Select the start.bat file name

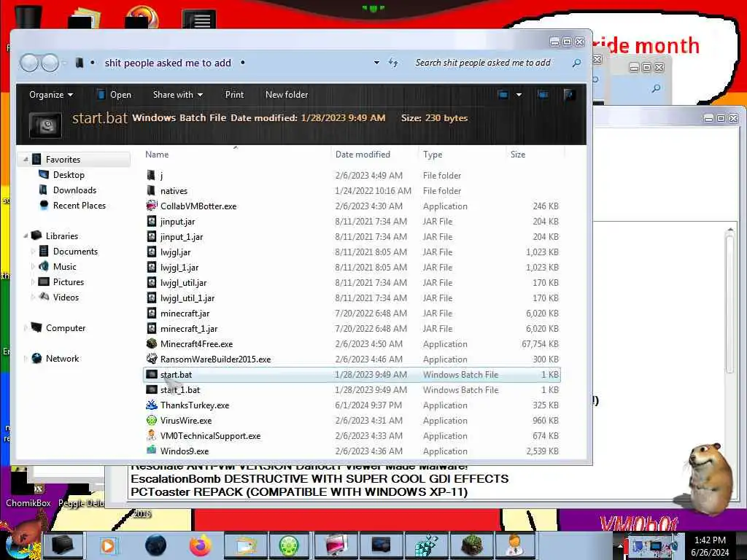pos(176,374)
